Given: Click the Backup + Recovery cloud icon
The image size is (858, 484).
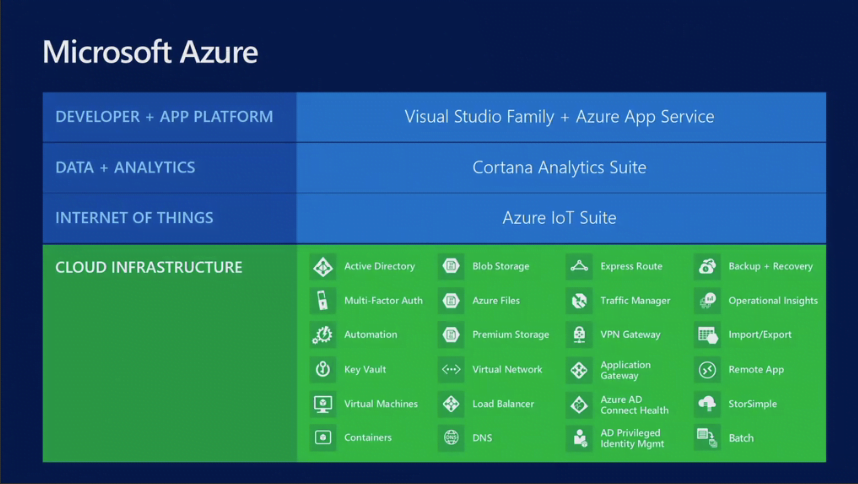Looking at the screenshot, I should 707,267.
